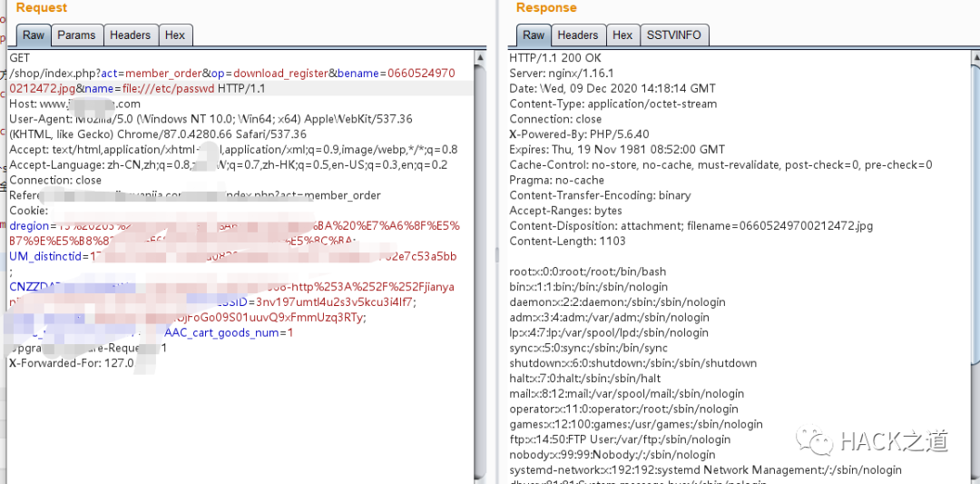This screenshot has height=484, width=980.
Task: Click the 'systemd-network:x:192:192' passwd entry
Action: pyautogui.click(x=706, y=469)
